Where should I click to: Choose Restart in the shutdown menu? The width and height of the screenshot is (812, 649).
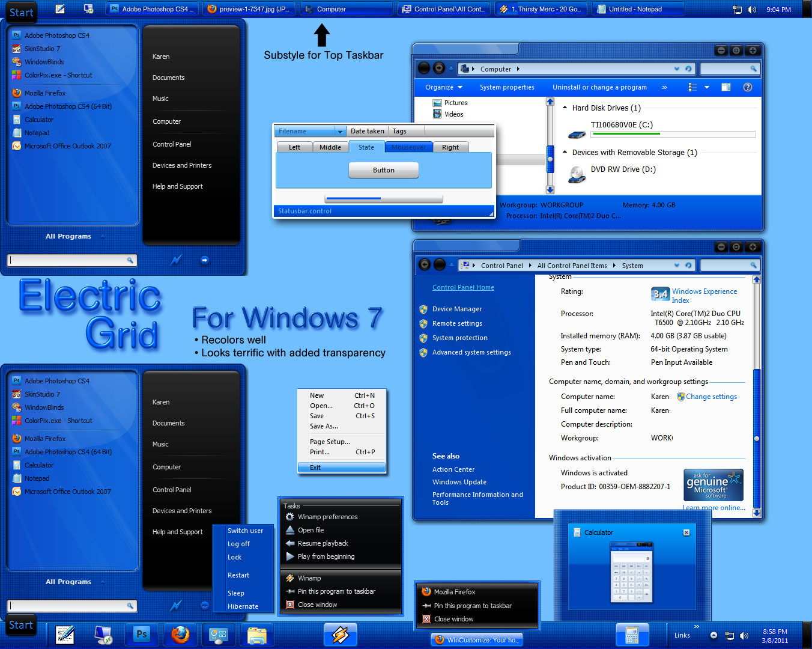[x=238, y=575]
